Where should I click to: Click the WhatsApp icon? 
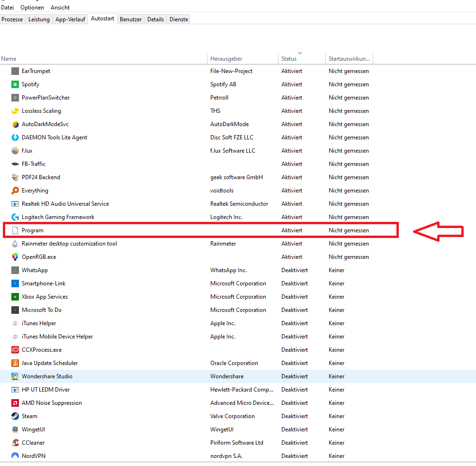point(15,270)
